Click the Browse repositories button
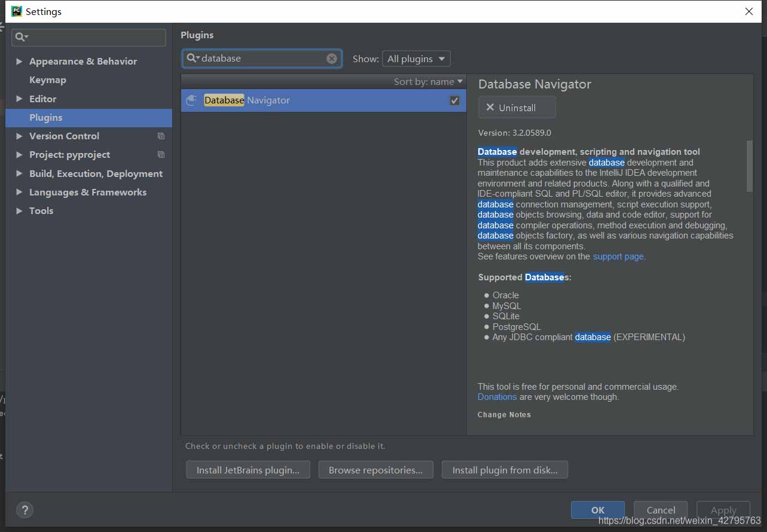The image size is (767, 532). 375,470
